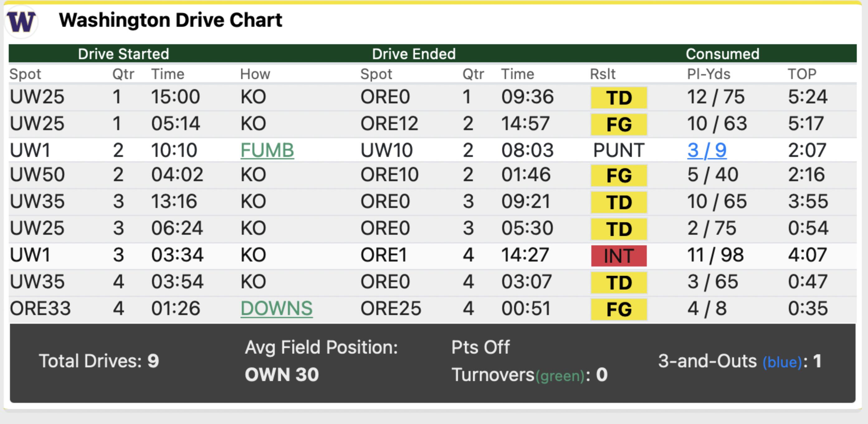Open the DOWNS drive start link

(276, 309)
